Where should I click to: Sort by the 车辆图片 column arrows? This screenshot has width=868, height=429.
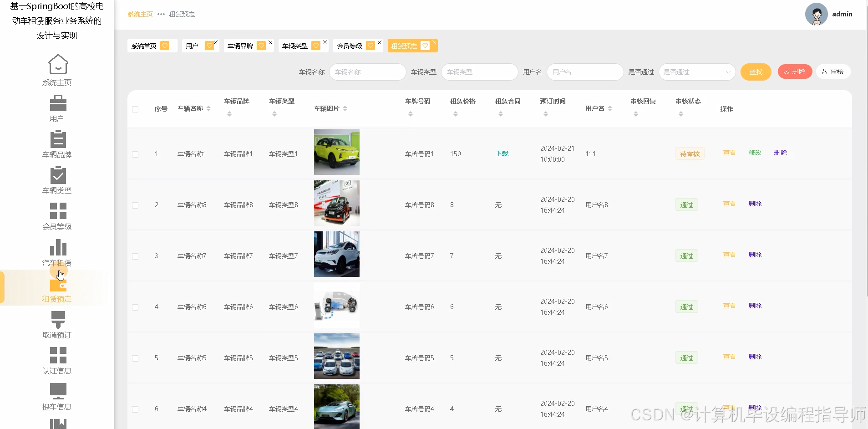[x=345, y=108]
